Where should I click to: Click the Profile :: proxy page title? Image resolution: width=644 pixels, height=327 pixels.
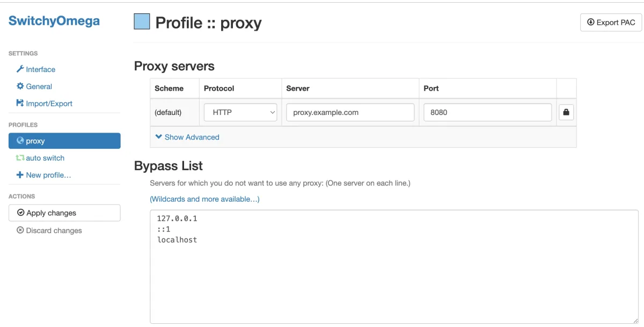tap(209, 23)
